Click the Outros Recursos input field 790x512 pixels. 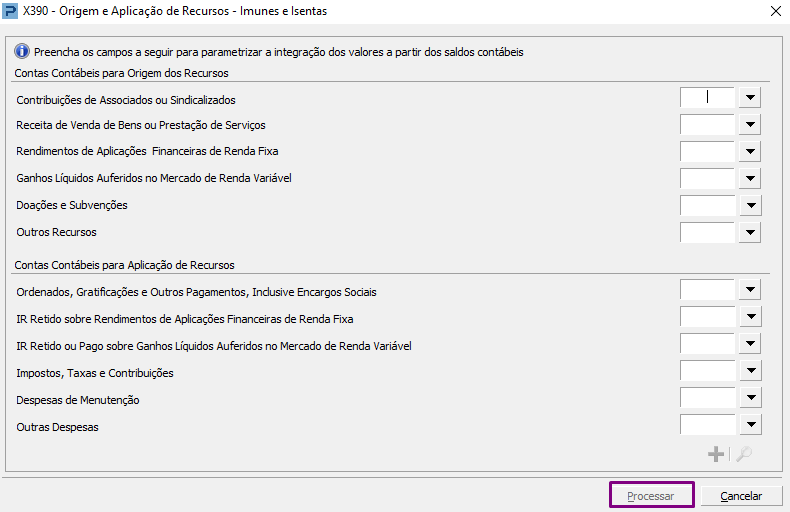(x=707, y=232)
